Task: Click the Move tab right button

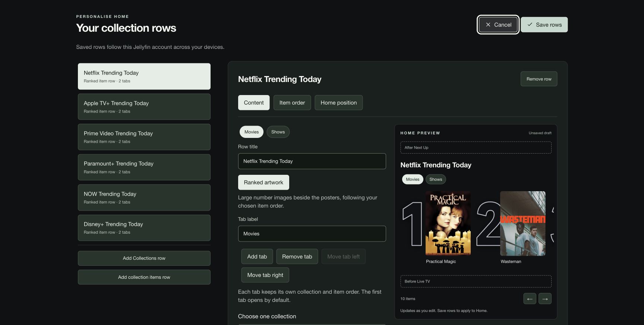Action: pyautogui.click(x=265, y=275)
